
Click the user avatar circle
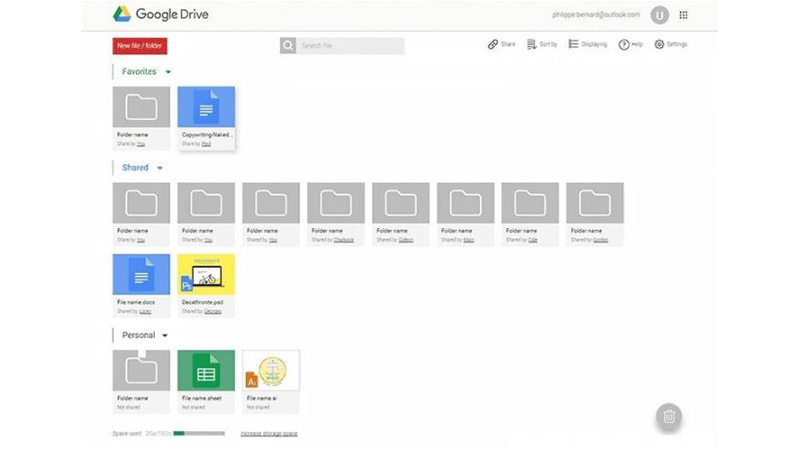click(659, 15)
